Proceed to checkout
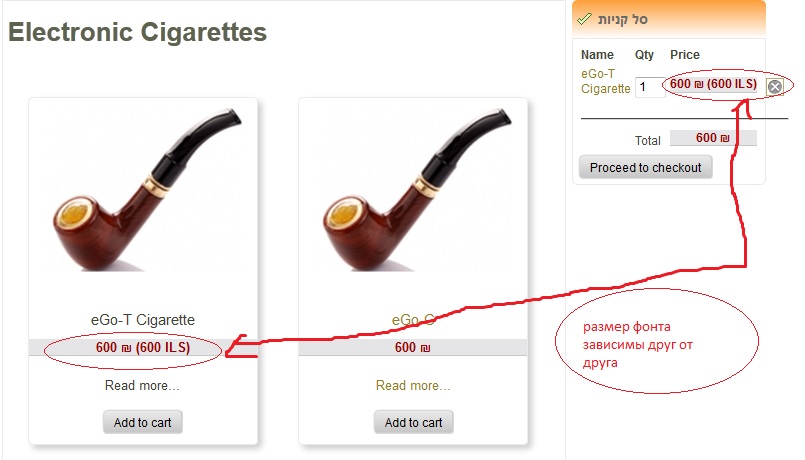This screenshot has width=805, height=460. point(645,167)
